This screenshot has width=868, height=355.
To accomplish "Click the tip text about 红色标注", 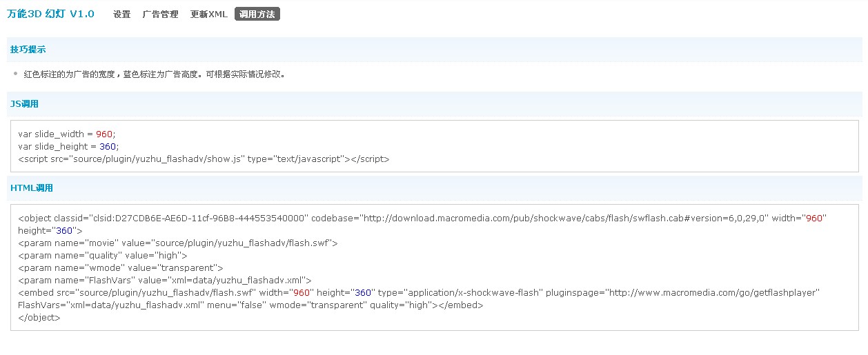I will pos(154,74).
